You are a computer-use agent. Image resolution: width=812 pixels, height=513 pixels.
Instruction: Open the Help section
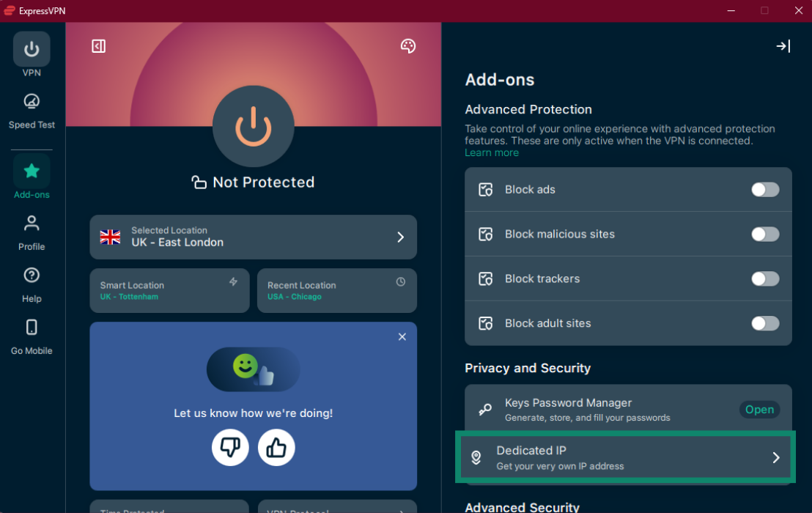coord(32,284)
